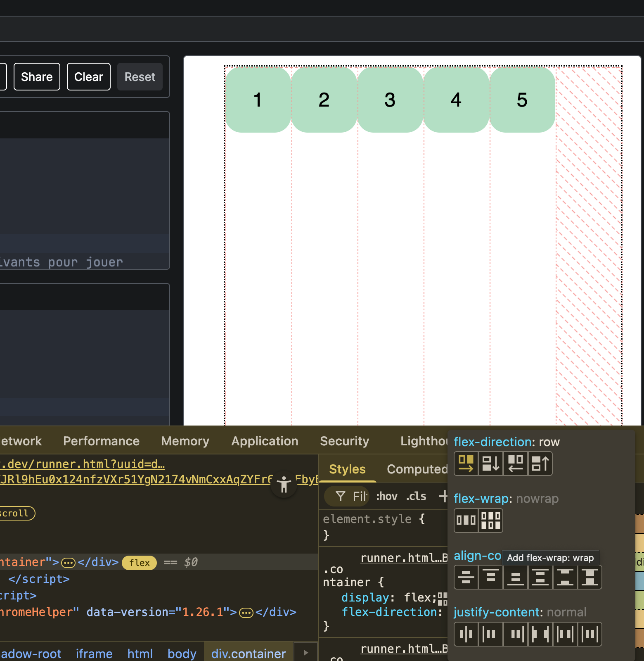This screenshot has height=661, width=644.
Task: Click flex item 4 in preview
Action: click(x=457, y=100)
